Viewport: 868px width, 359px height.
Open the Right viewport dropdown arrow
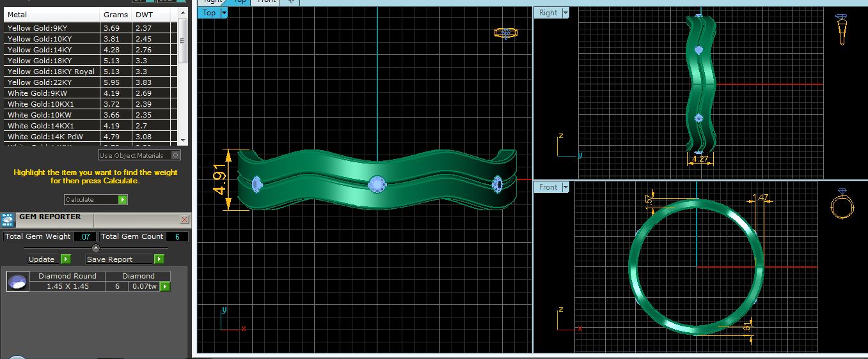(x=565, y=13)
